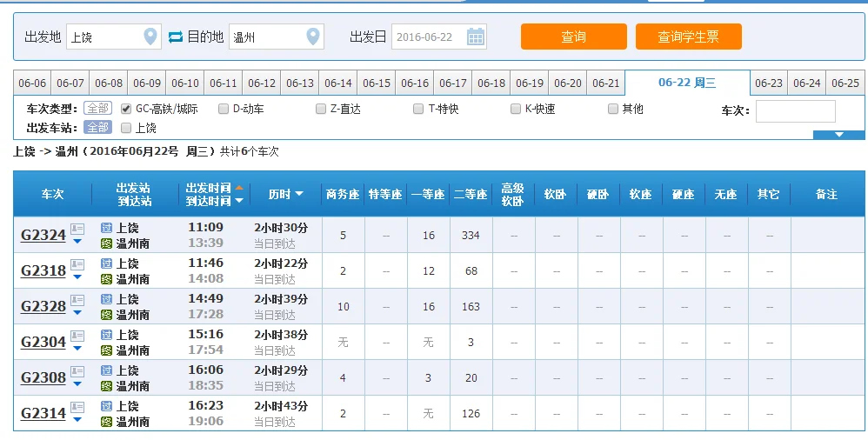Click the 过 pass-through icon in G2324 row
Screen dimensions: 868x440
(106, 228)
